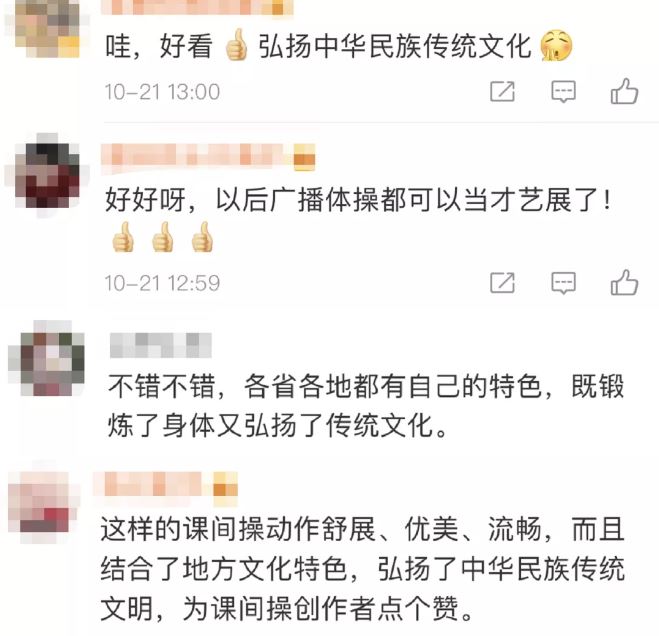This screenshot has width=659, height=636.
Task: Open the gray blurred username above 不错不错
Action: tap(161, 345)
